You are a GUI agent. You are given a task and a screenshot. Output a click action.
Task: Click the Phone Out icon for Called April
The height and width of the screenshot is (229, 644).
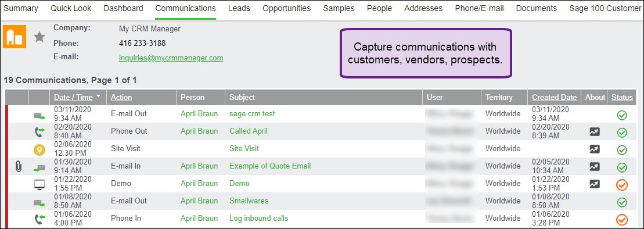point(39,131)
